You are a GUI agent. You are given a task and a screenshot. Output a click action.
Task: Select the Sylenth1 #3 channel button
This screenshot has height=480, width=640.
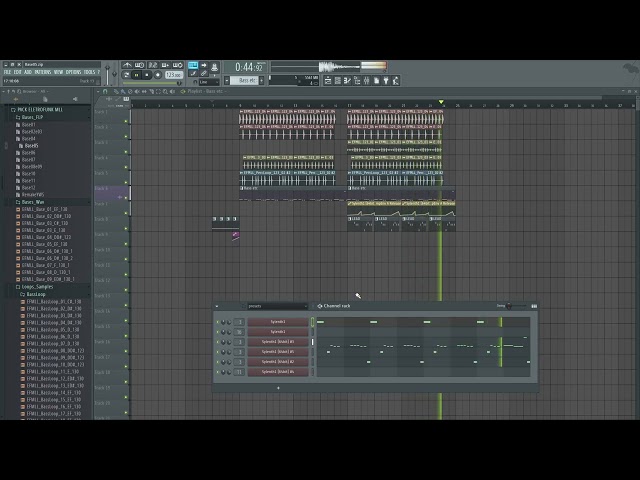pos(278,342)
